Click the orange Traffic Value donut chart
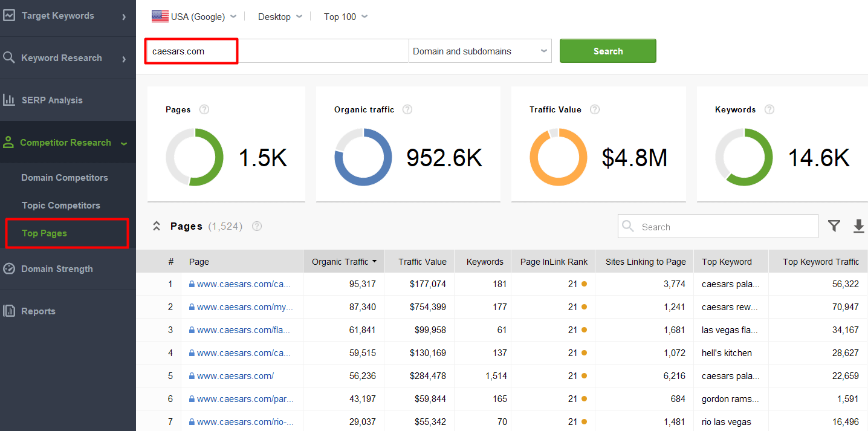 (559, 157)
